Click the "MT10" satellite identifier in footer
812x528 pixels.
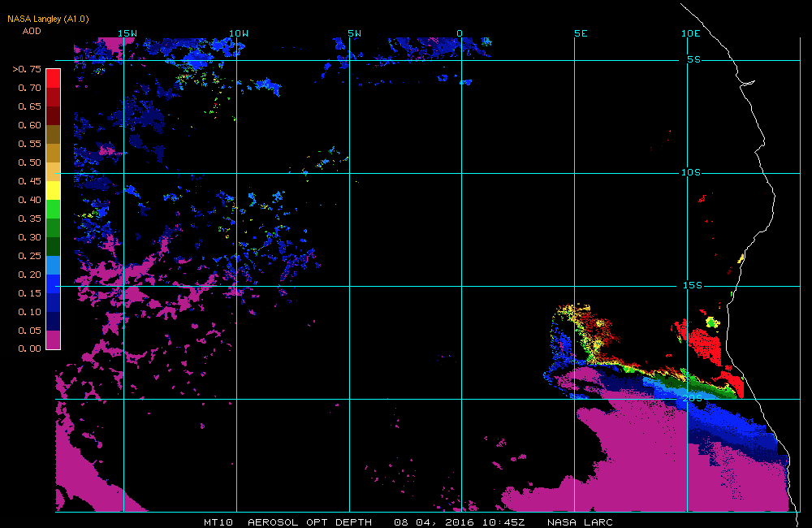pyautogui.click(x=218, y=522)
